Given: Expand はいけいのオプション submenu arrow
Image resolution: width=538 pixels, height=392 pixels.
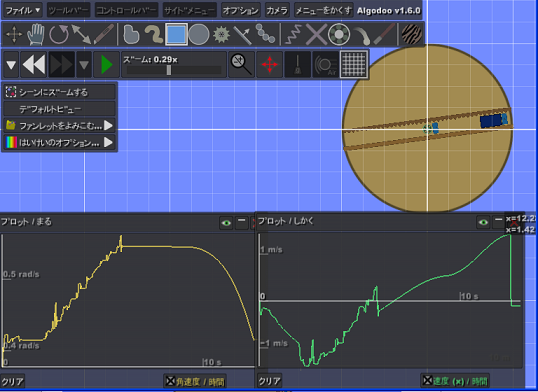Looking at the screenshot, I should (108, 142).
